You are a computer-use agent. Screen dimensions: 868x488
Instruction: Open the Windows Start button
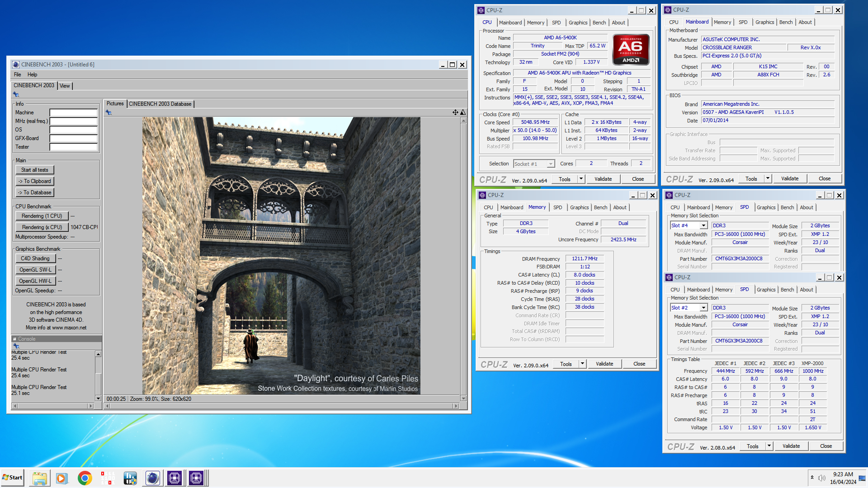(x=12, y=478)
